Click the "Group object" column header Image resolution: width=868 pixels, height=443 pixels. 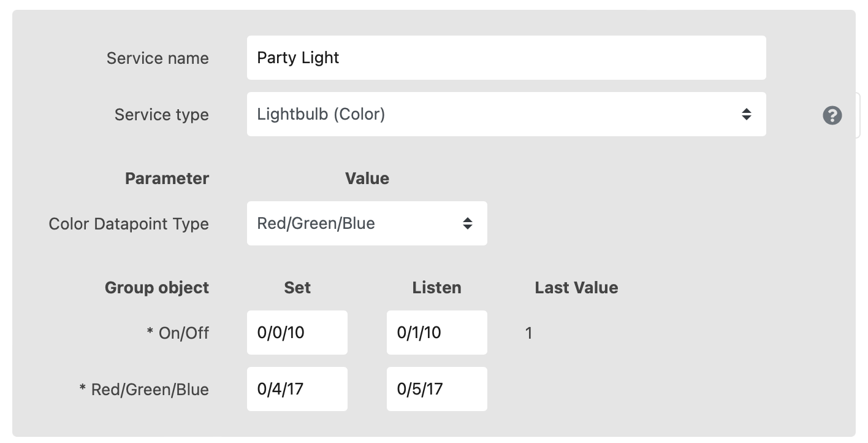click(157, 288)
